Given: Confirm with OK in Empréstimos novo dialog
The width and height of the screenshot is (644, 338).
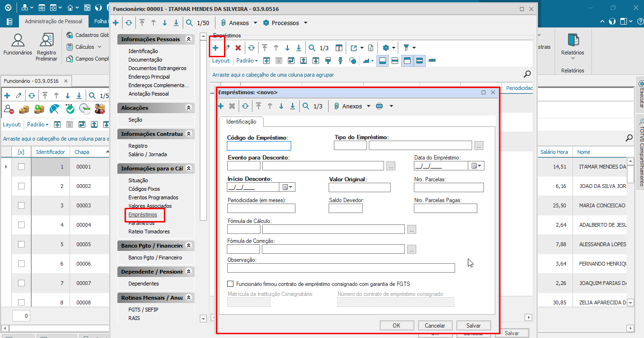Looking at the screenshot, I should (x=396, y=325).
